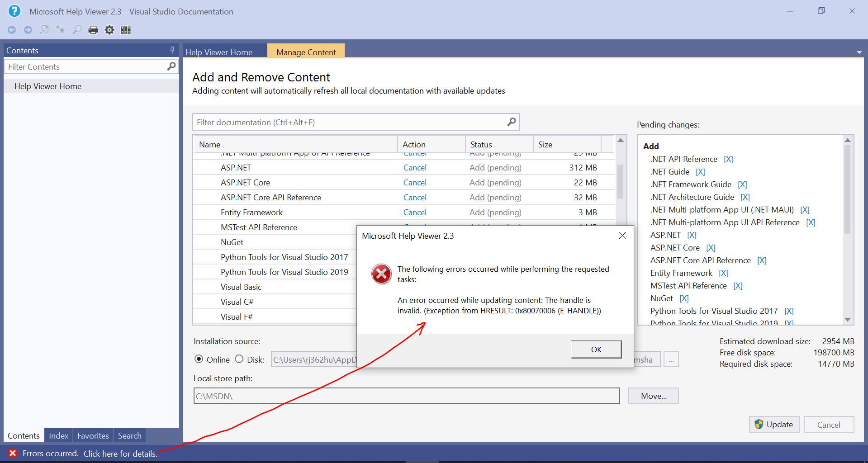Remove .NET Multi-platform App UI API Reference pending item
This screenshot has height=463, width=868.
(811, 222)
